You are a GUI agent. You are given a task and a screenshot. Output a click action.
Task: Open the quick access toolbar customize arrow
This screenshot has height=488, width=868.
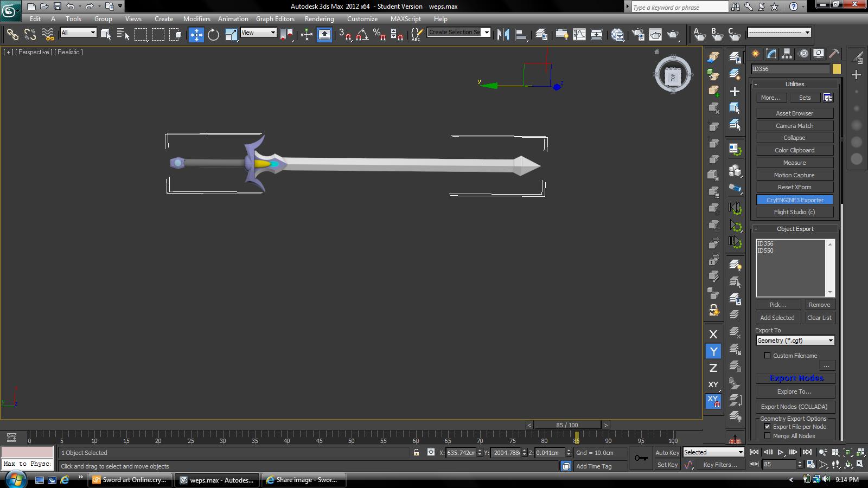pos(120,7)
